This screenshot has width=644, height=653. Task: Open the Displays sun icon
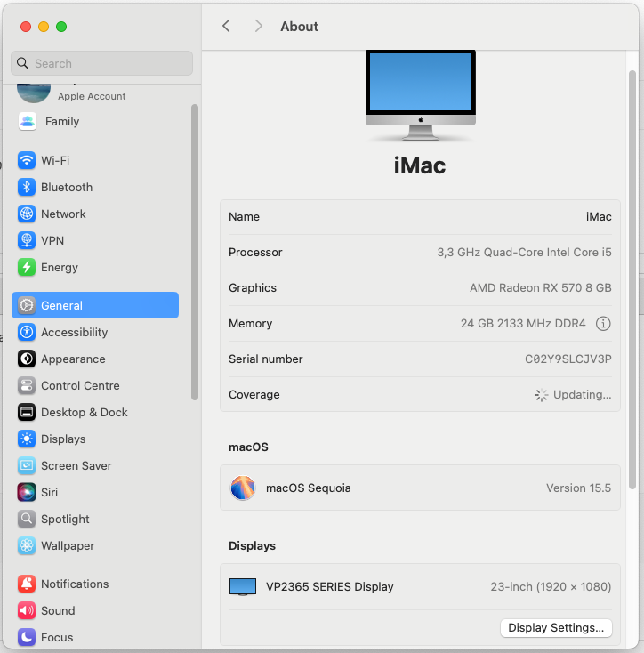point(27,439)
